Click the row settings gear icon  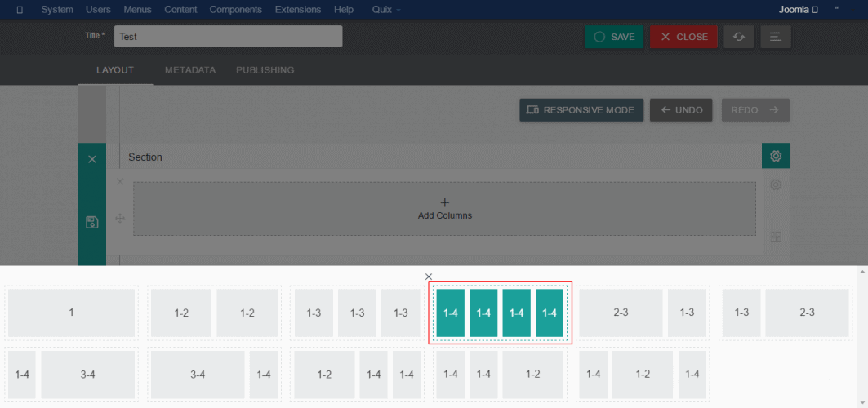click(x=776, y=185)
